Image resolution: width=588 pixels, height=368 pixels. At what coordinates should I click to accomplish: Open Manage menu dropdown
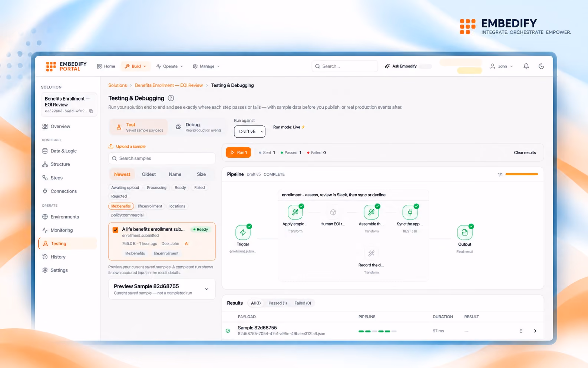pos(207,66)
